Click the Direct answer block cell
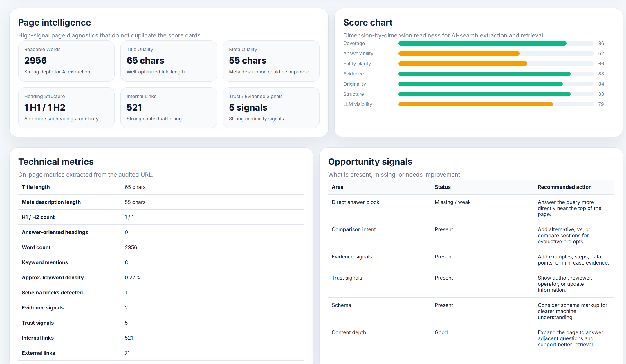This screenshot has height=364, width=626. pyautogui.click(x=356, y=202)
